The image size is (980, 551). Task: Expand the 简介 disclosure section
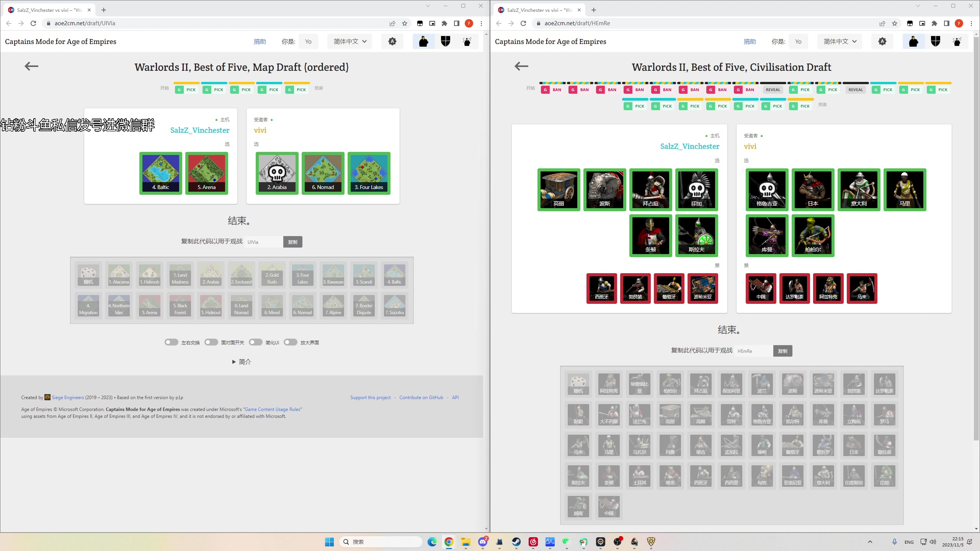coord(242,362)
